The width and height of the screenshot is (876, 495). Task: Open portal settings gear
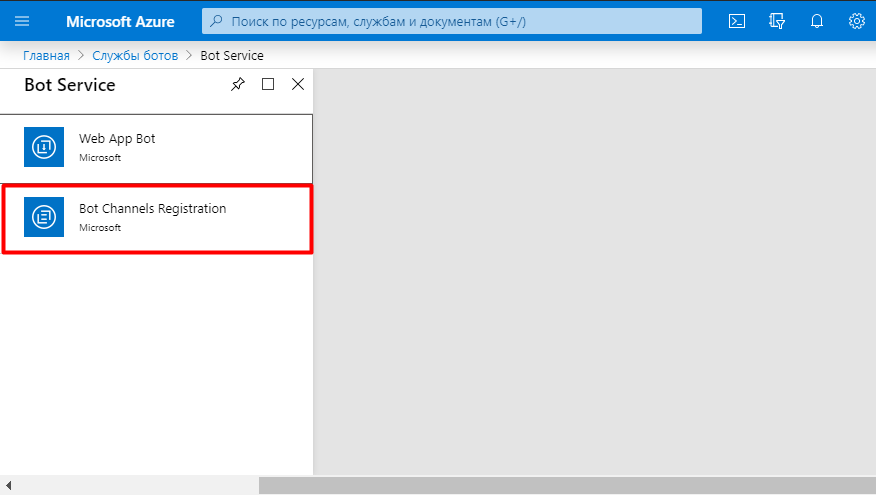(x=856, y=21)
